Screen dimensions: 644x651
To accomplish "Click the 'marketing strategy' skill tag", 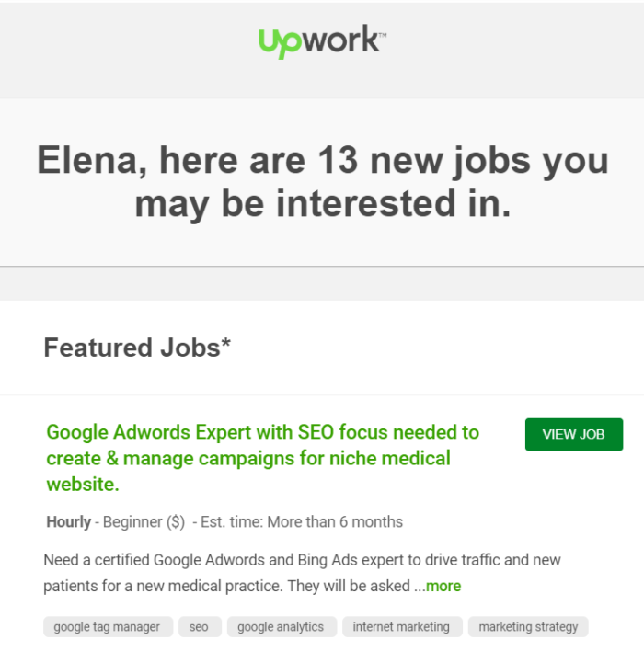I will pos(528,627).
